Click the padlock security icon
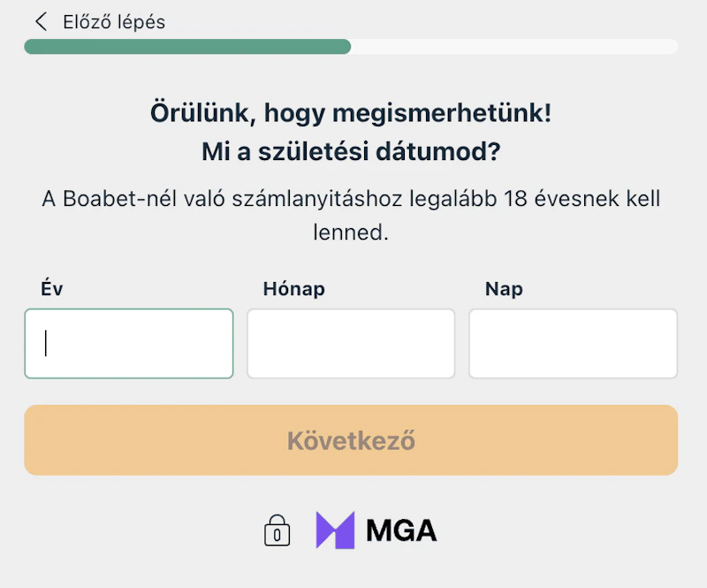The height and width of the screenshot is (588, 707). point(277,531)
